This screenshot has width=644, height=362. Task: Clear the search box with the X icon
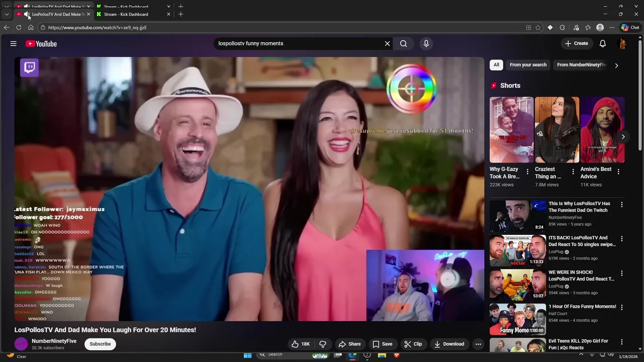(x=387, y=44)
